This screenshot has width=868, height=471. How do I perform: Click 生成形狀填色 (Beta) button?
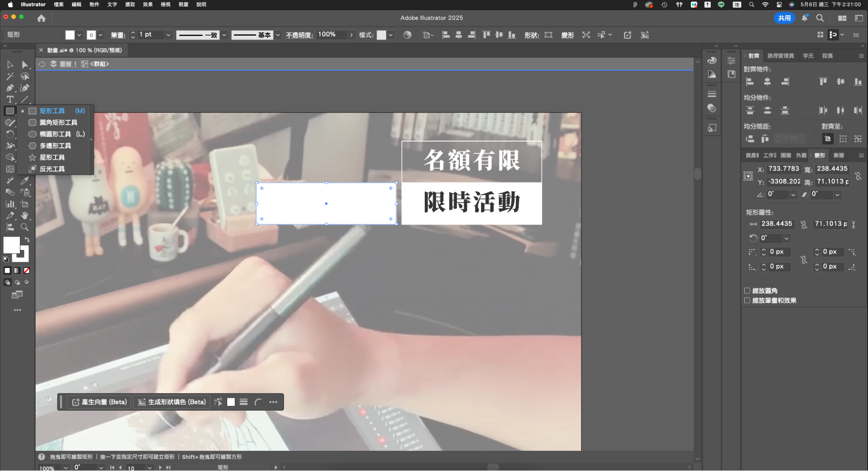coord(172,402)
